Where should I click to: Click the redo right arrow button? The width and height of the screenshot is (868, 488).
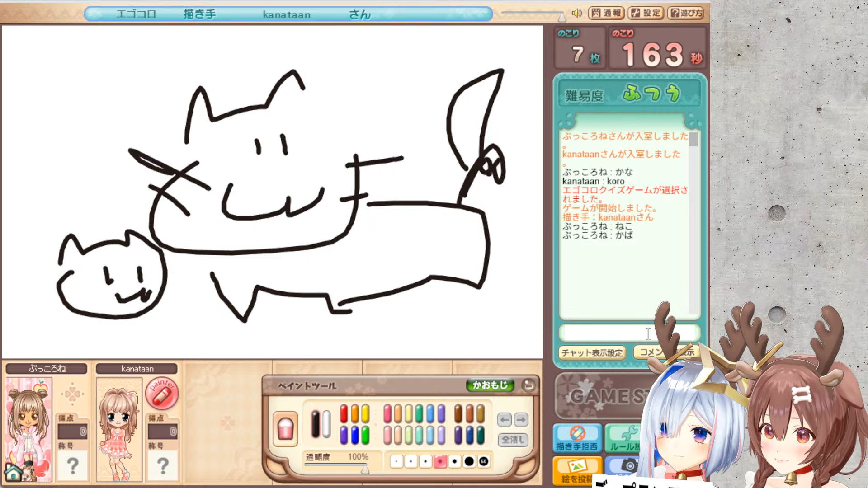click(x=521, y=420)
